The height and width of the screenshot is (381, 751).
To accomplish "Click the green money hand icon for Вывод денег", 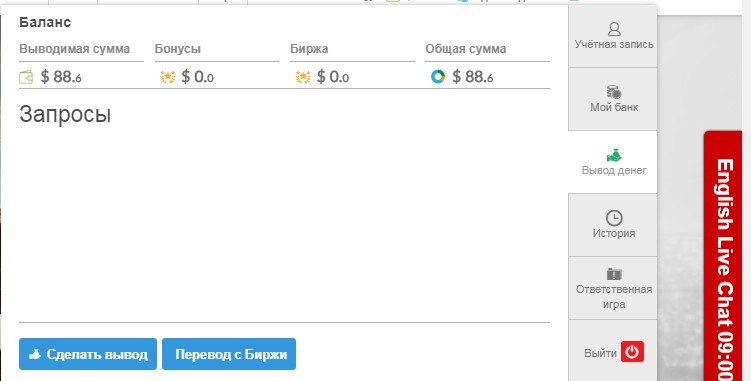I will click(614, 155).
